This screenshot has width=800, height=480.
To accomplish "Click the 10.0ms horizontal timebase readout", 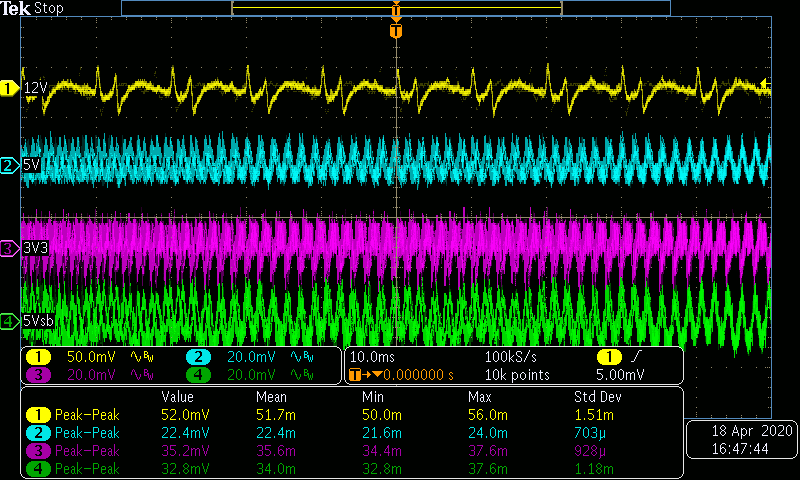I will (372, 357).
